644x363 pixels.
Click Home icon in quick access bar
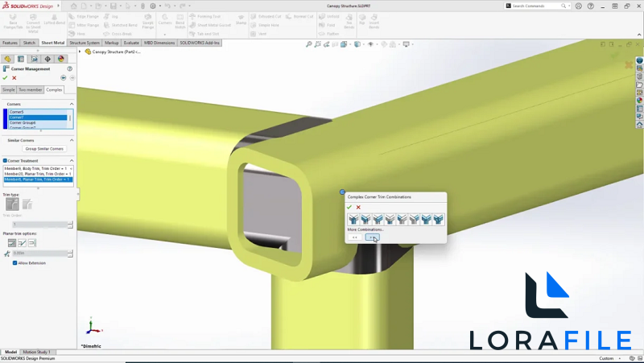pos(73,6)
